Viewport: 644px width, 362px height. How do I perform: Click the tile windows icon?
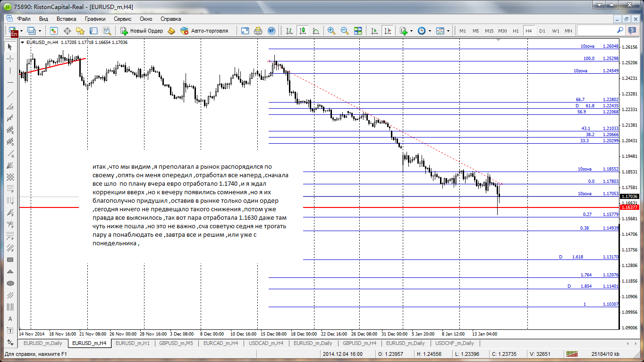coord(358,31)
